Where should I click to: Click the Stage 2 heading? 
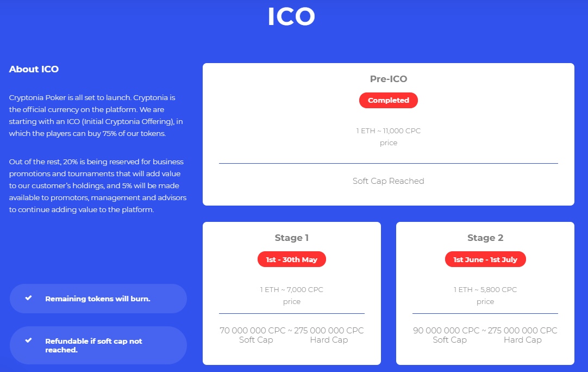(485, 238)
